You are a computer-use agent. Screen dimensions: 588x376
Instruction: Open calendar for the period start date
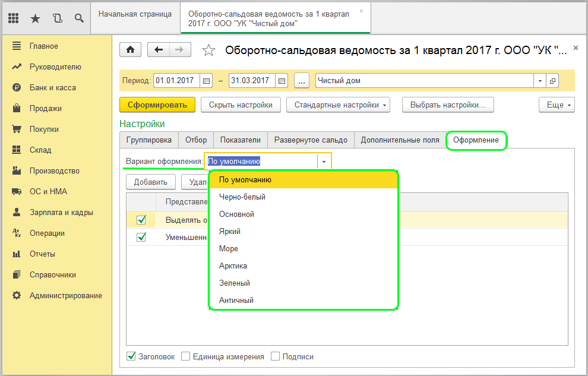tap(206, 81)
